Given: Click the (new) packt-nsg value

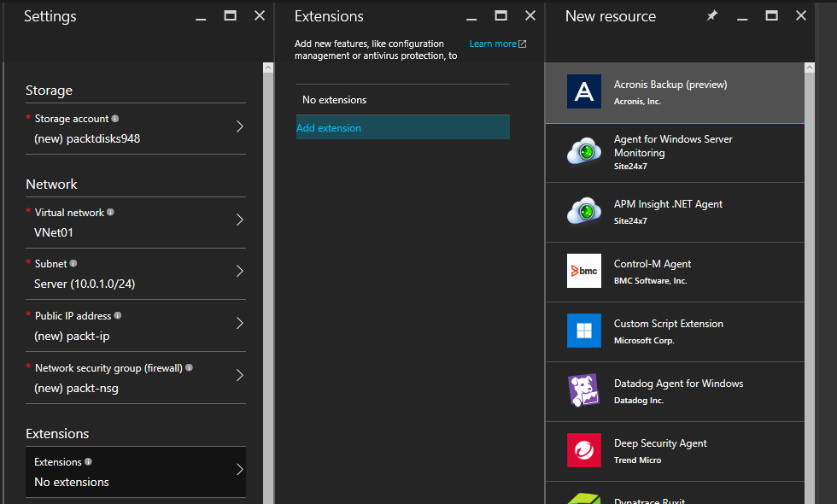Looking at the screenshot, I should [x=76, y=388].
